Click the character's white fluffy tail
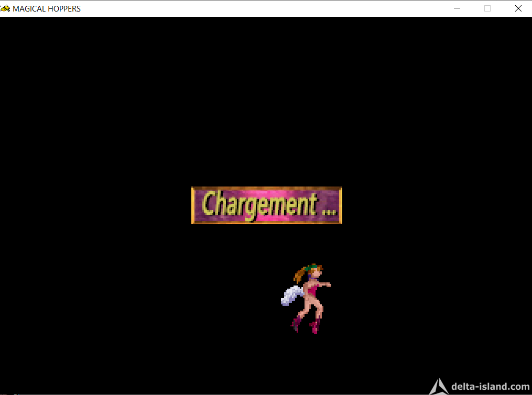The height and width of the screenshot is (395, 532). pos(292,295)
